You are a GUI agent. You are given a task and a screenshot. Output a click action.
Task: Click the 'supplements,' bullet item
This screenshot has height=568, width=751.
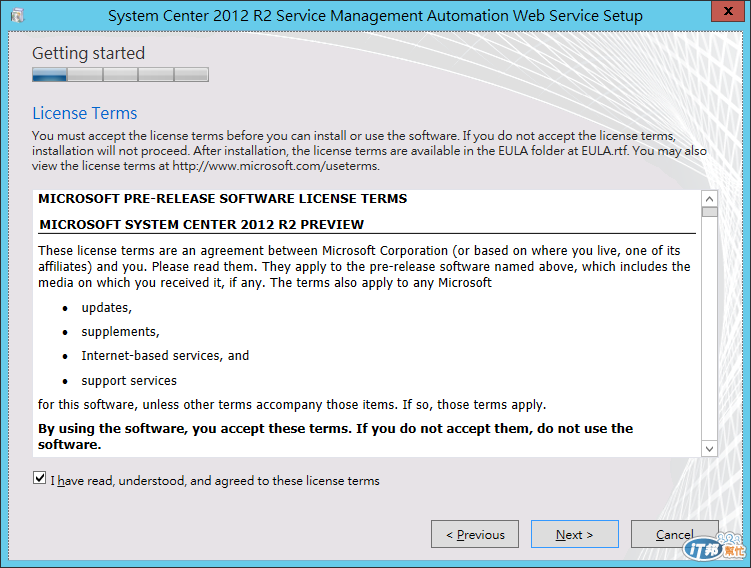click(120, 332)
